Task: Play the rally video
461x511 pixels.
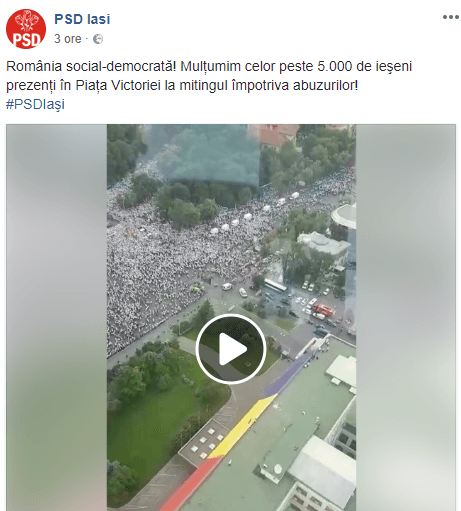Action: [x=231, y=349]
